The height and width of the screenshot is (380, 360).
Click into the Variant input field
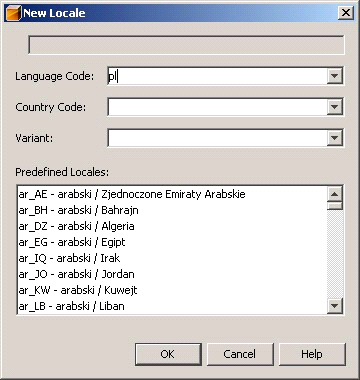coord(217,138)
